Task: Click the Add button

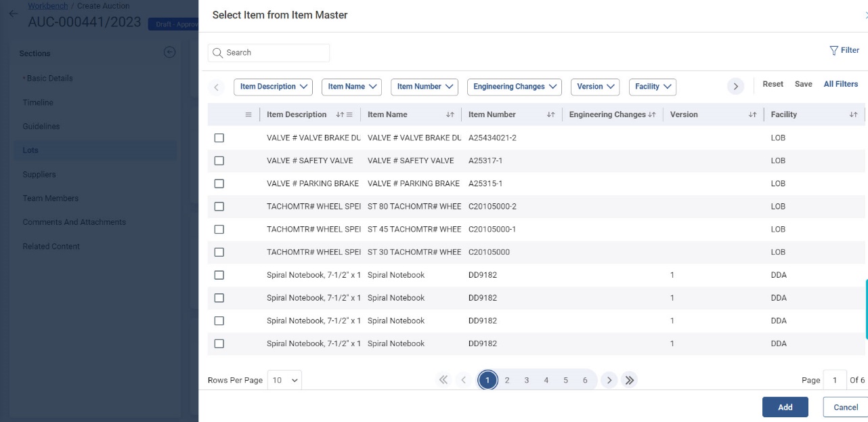Action: click(x=785, y=407)
